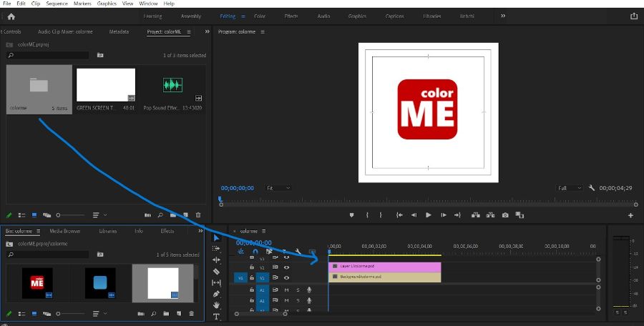Open Bin panel sort icons dropdown

(x=99, y=314)
